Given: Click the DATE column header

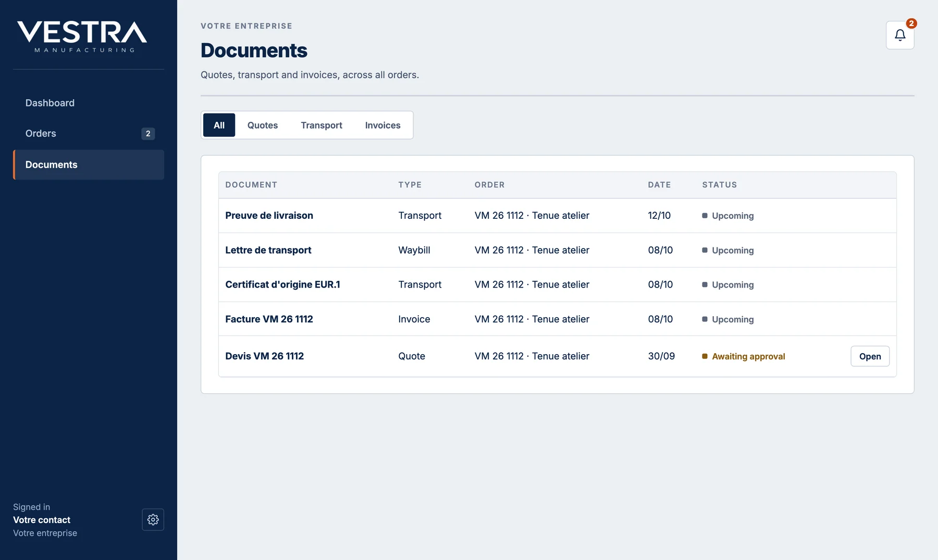Looking at the screenshot, I should (659, 185).
